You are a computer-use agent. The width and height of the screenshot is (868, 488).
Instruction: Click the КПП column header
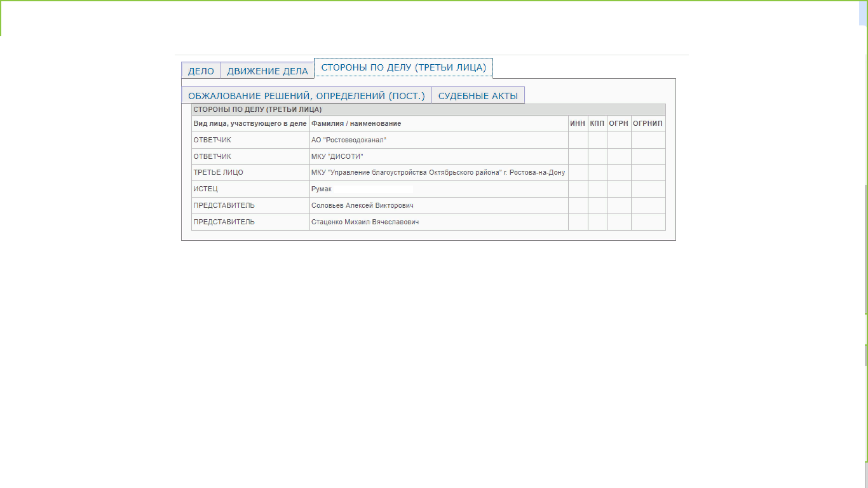click(x=597, y=123)
